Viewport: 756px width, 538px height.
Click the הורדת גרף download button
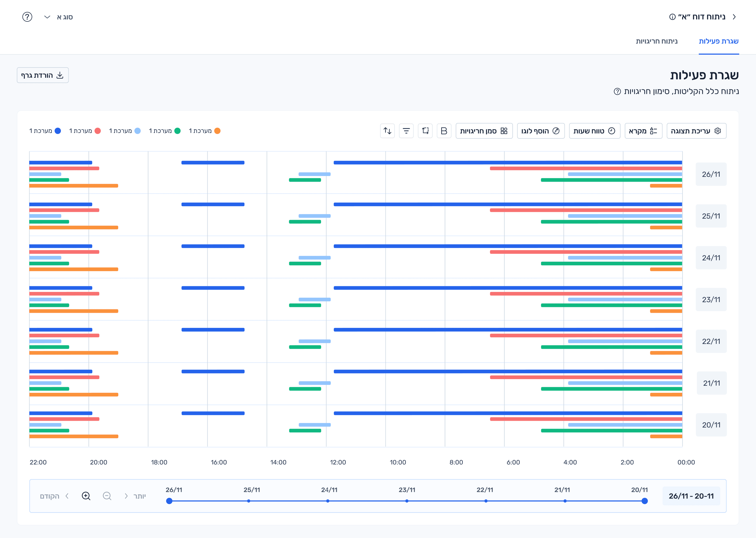pyautogui.click(x=43, y=75)
